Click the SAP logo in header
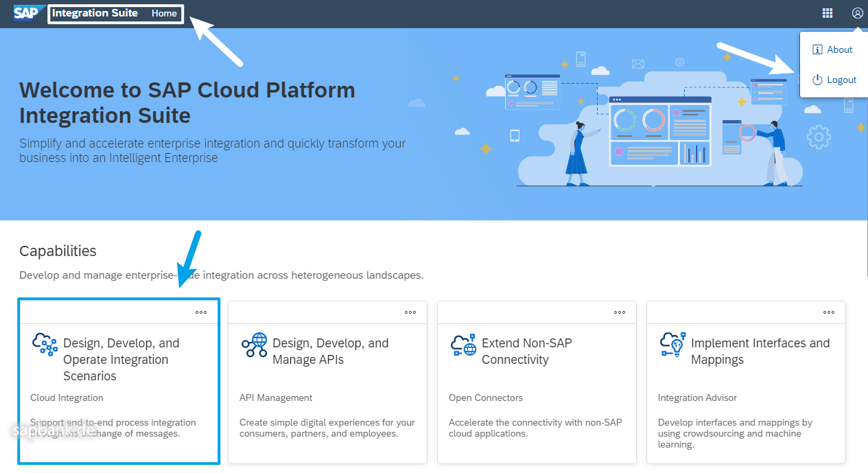The height and width of the screenshot is (473, 868). 30,13
